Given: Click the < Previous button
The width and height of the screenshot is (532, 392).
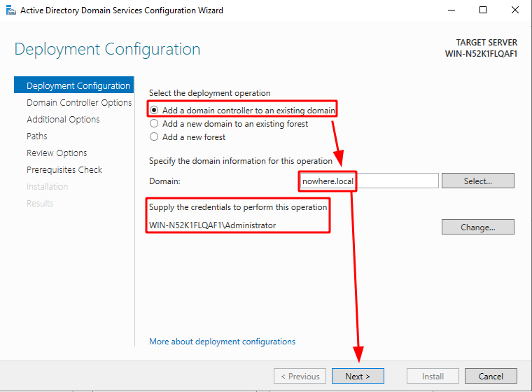Looking at the screenshot, I should pos(300,376).
